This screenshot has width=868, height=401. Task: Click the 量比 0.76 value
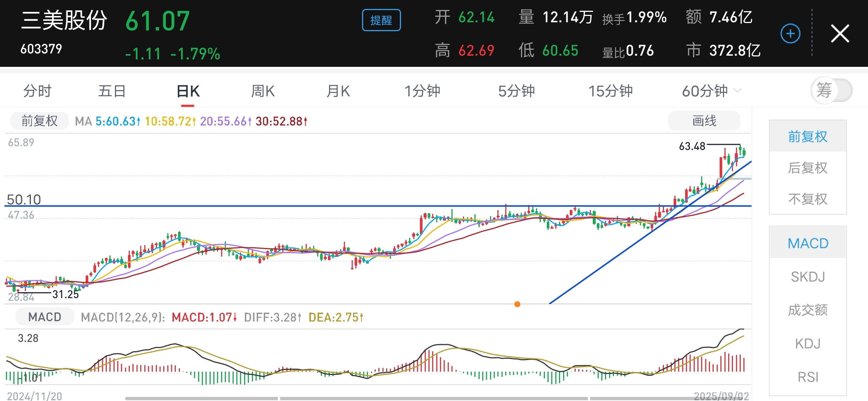[x=628, y=51]
